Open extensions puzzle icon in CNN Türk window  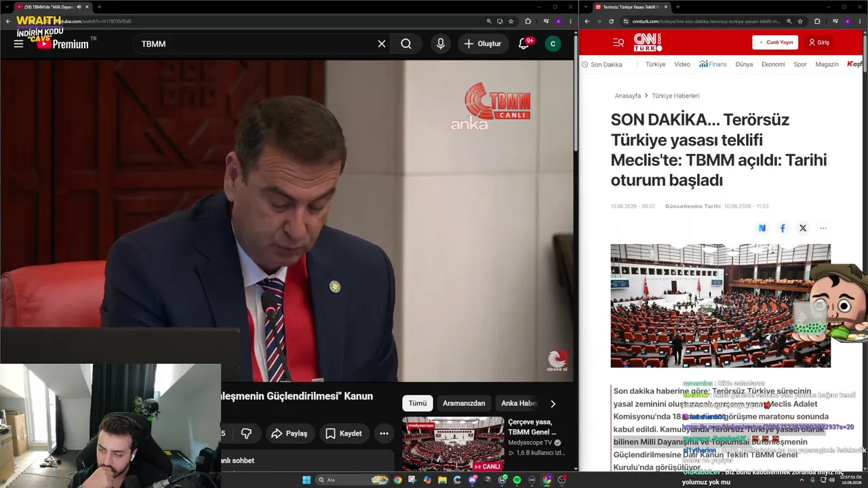[x=817, y=21]
